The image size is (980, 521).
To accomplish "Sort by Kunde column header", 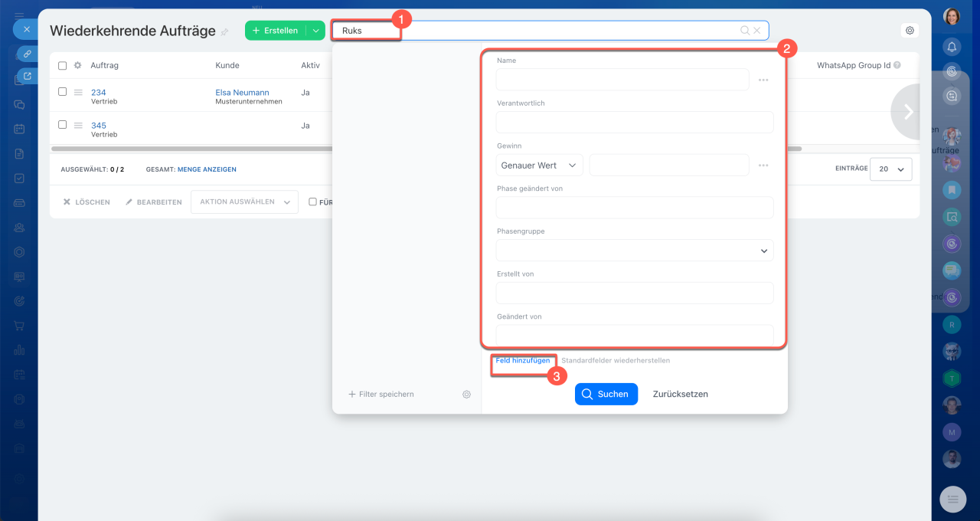I will click(x=227, y=66).
